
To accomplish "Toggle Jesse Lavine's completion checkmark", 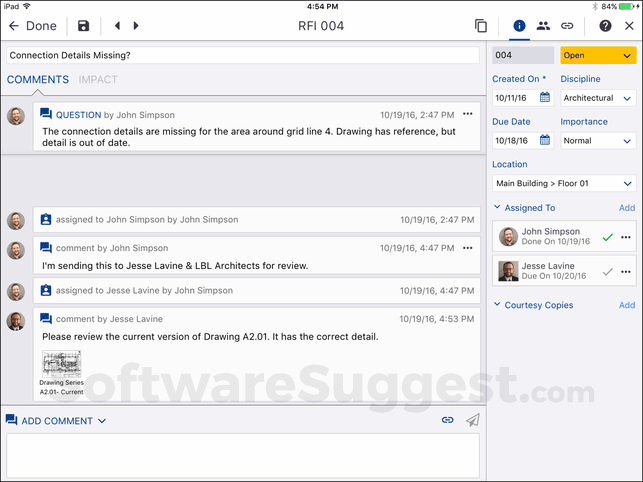I will click(x=607, y=272).
